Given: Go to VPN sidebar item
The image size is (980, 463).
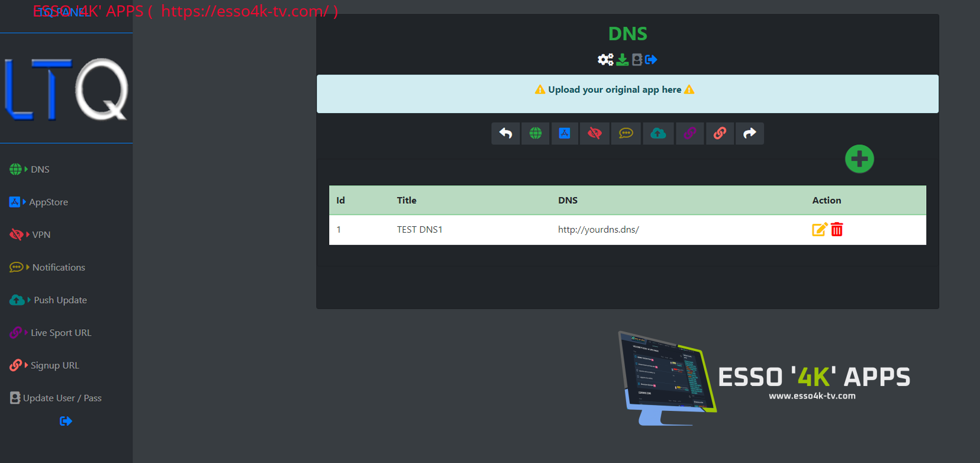Looking at the screenshot, I should click(x=41, y=234).
